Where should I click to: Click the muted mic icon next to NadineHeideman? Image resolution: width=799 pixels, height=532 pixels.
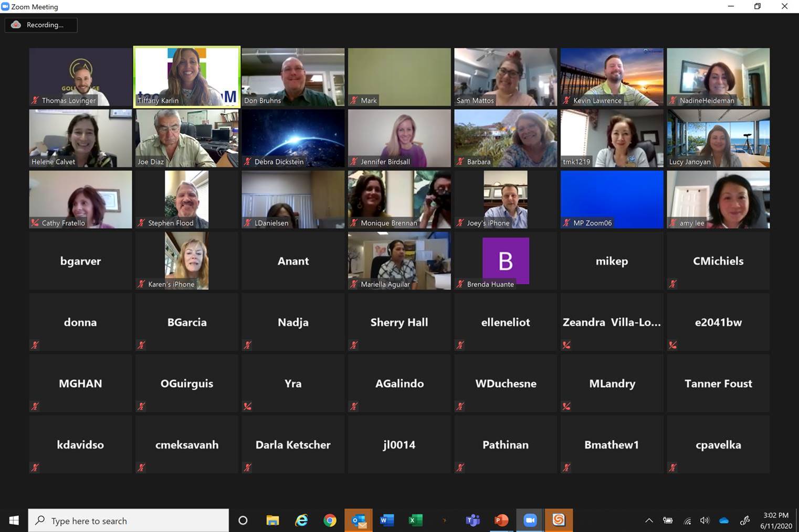click(x=673, y=100)
